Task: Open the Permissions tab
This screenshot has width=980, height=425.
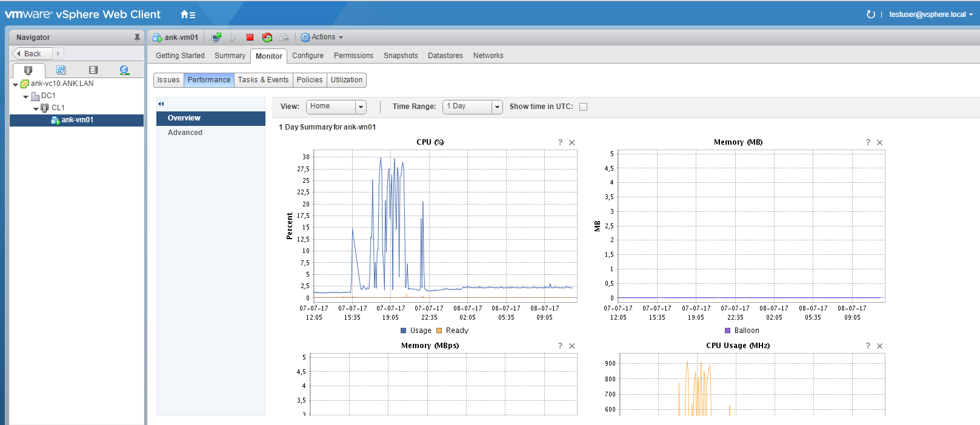Action: click(353, 56)
